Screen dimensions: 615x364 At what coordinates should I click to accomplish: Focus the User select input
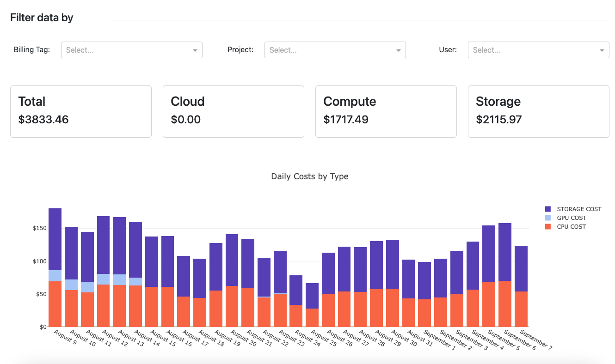coord(539,50)
